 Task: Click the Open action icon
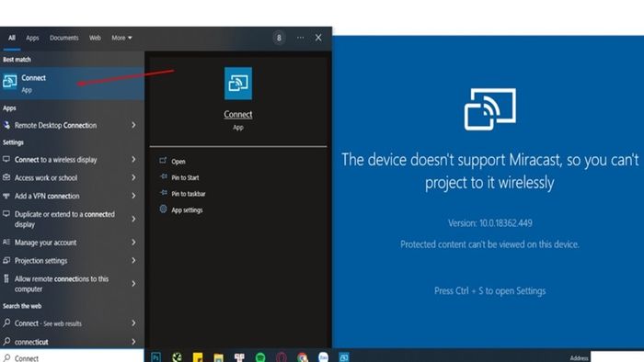click(163, 161)
